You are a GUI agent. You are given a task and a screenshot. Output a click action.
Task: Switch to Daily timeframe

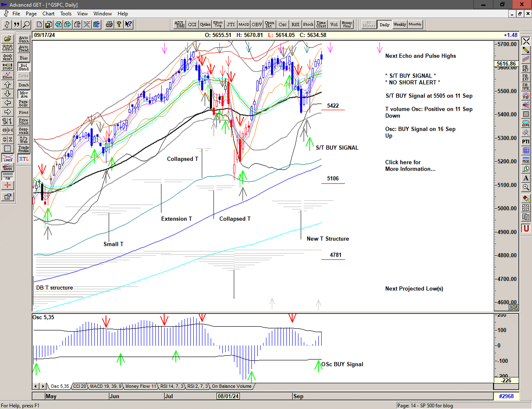pyautogui.click(x=384, y=25)
